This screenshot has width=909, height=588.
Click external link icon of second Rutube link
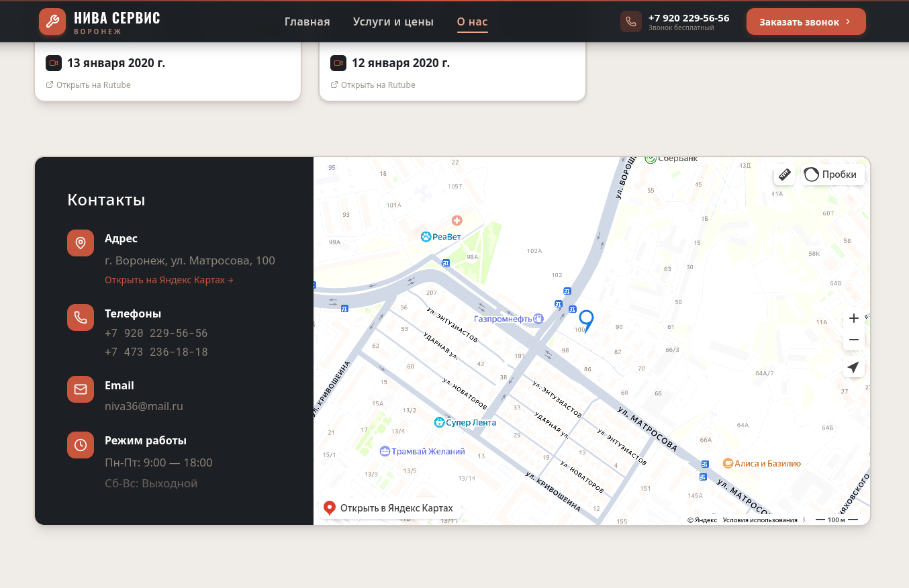[334, 85]
